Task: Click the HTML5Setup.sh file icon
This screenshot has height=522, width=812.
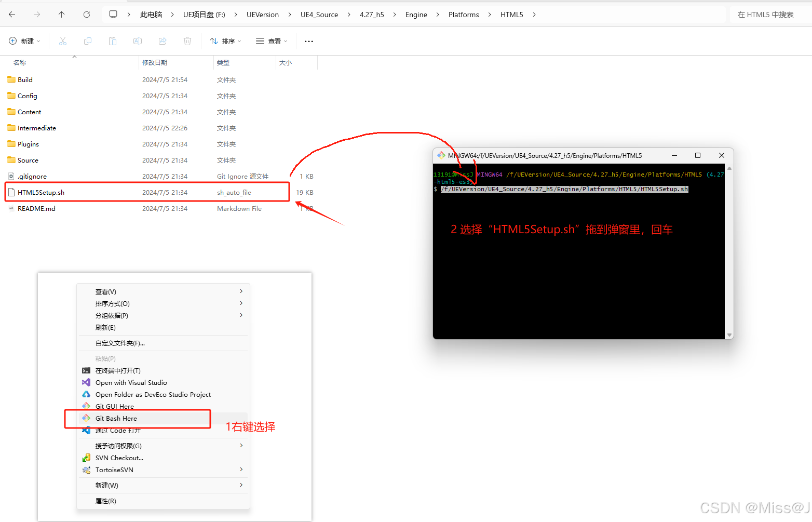Action: [11, 192]
